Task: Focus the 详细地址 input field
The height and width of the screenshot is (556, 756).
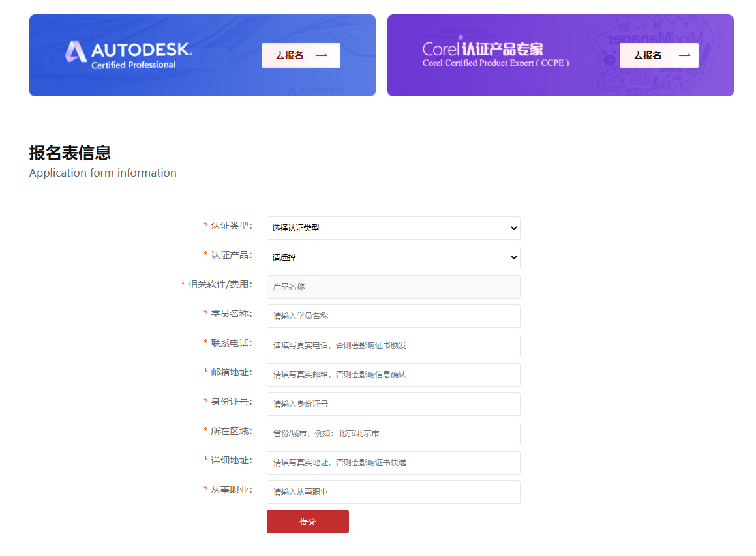Action: coord(393,463)
